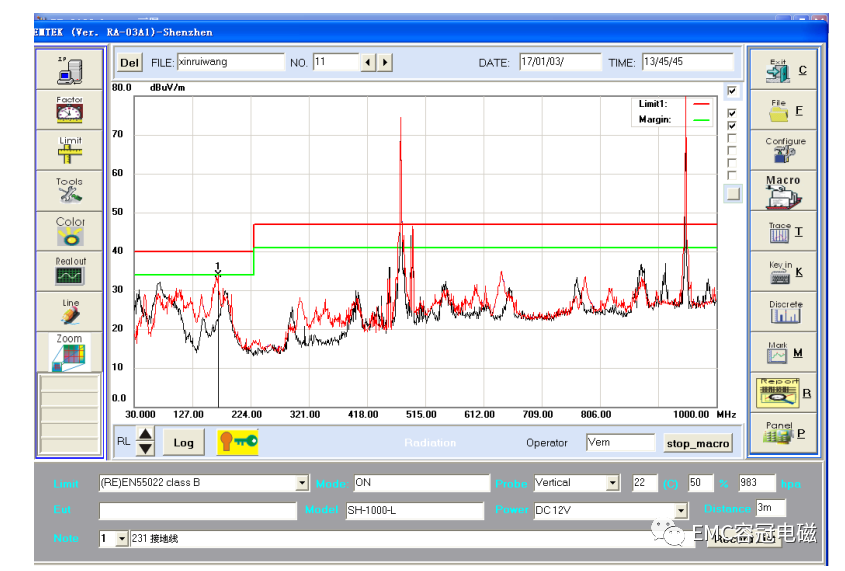Image resolution: width=845 pixels, height=571 pixels.
Task: Open the Readout display icon
Action: 70,271
